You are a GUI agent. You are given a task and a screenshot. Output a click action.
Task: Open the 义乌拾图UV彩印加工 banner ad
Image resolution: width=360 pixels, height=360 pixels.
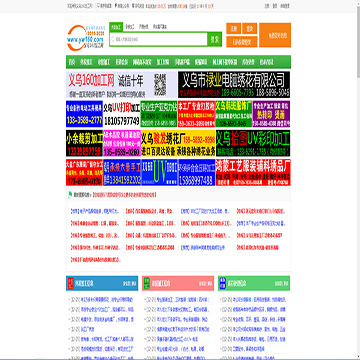tap(253, 143)
